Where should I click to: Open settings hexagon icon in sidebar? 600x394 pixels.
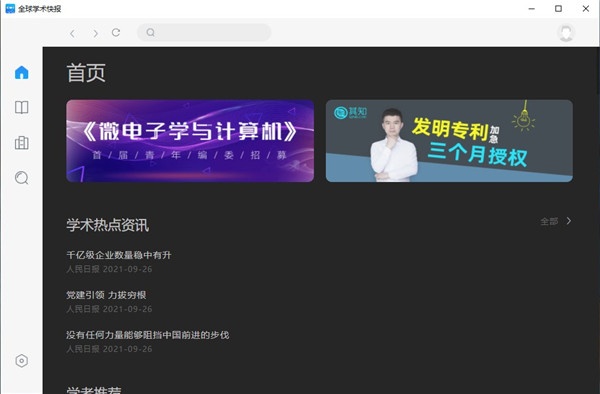21,361
